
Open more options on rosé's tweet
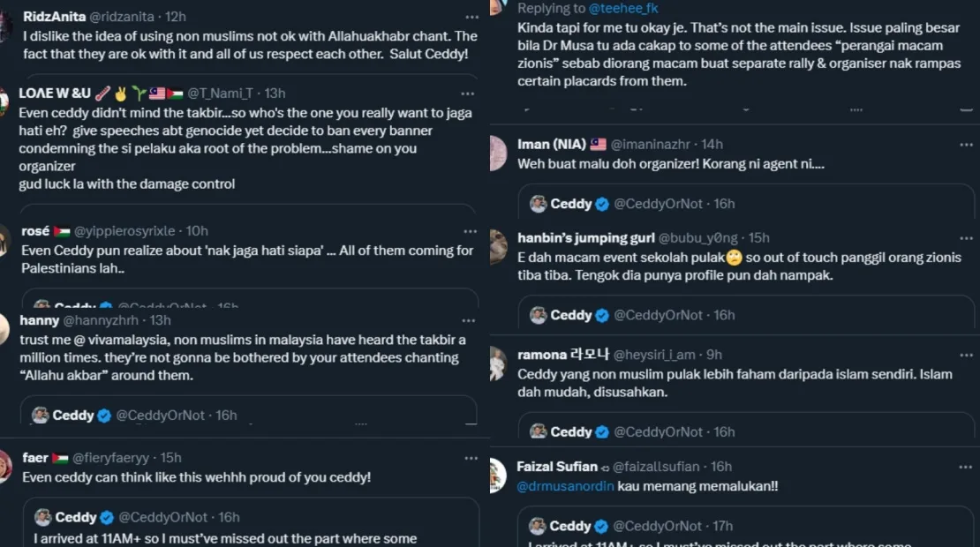(468, 231)
